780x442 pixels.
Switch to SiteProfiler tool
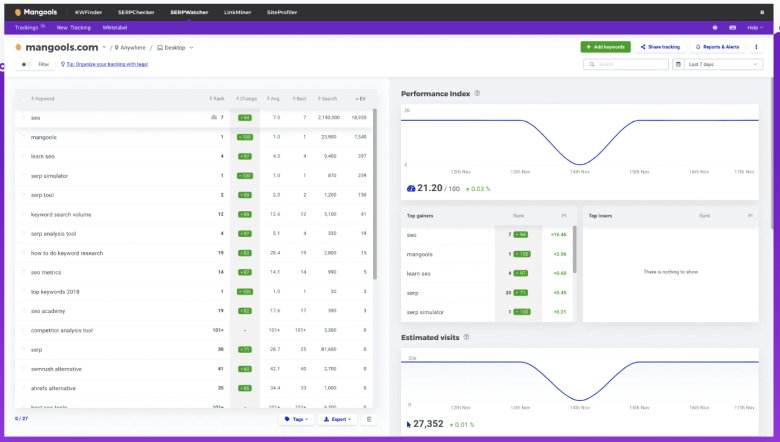click(282, 12)
